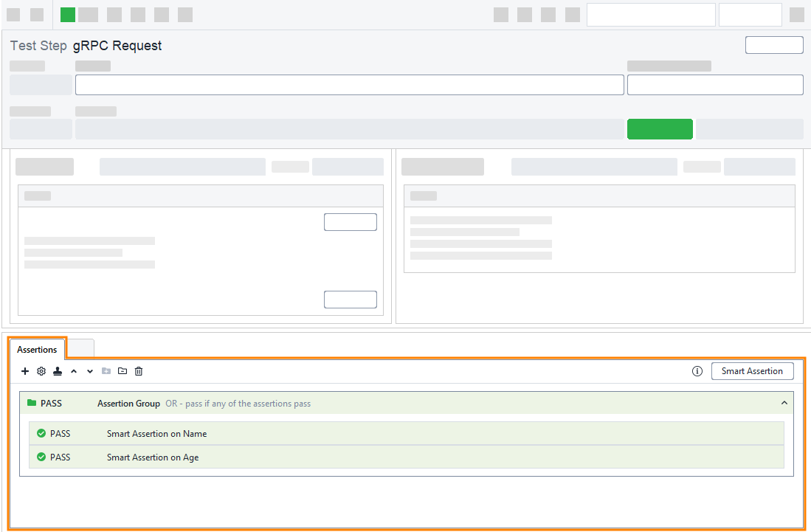Switch to the Assertions tab
Viewport: 811px width, 532px height.
coord(38,348)
